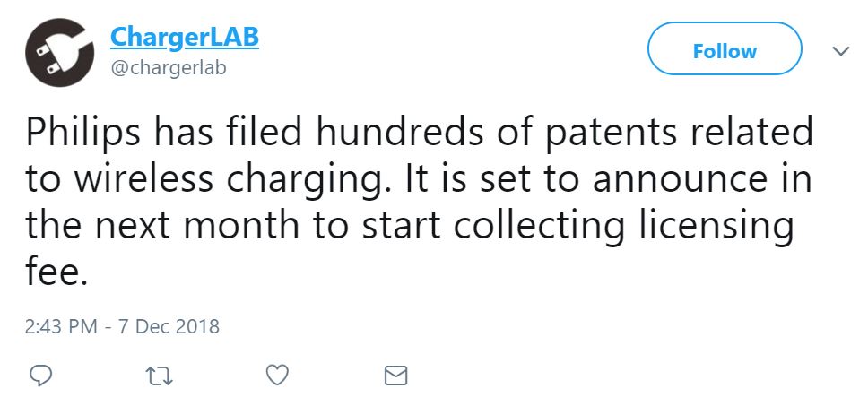Open the ChargerLAB display name link
The image size is (868, 406).
point(185,38)
